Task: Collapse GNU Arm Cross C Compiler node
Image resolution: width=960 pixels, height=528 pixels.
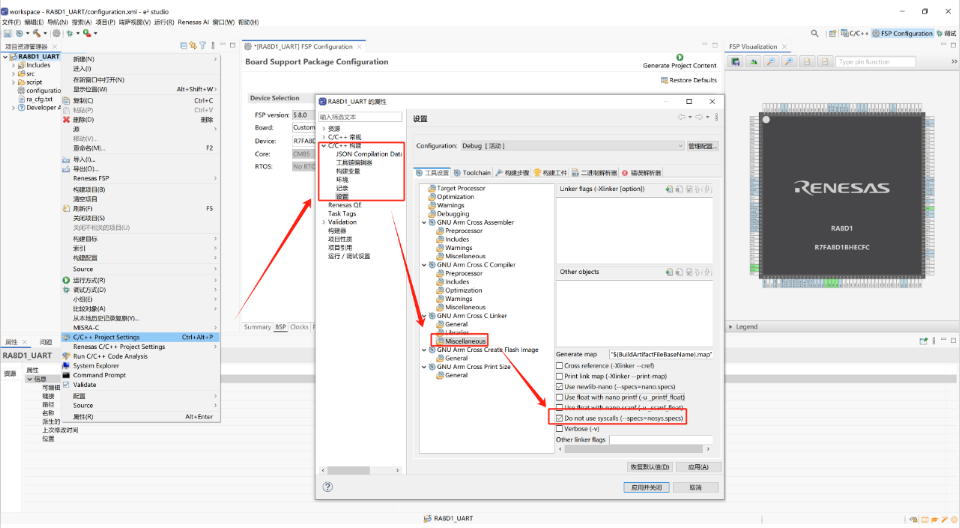Action: point(424,265)
